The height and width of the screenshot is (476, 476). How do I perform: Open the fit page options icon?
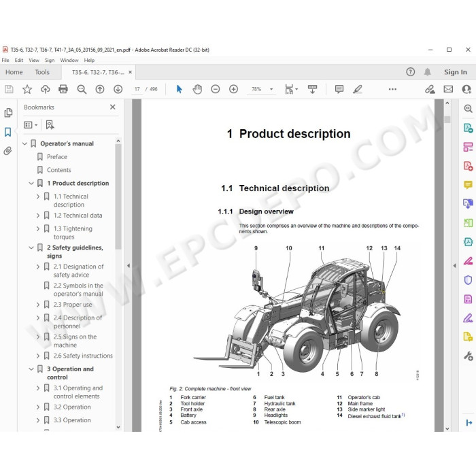(x=289, y=89)
